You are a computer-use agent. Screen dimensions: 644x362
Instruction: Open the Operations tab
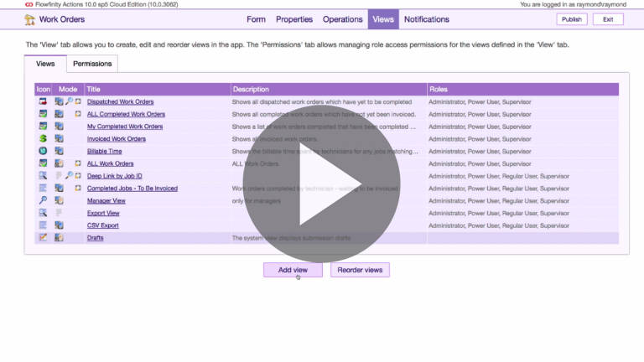tap(342, 19)
